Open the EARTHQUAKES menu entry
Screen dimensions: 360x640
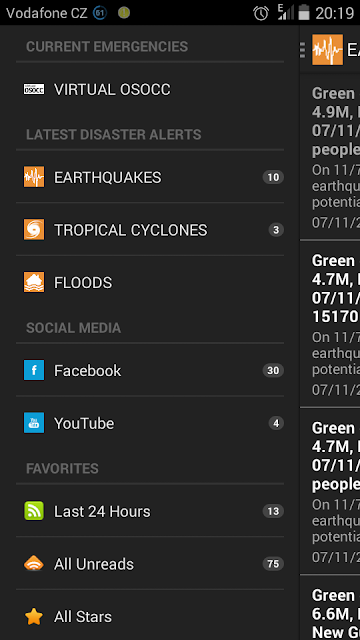click(x=150, y=177)
